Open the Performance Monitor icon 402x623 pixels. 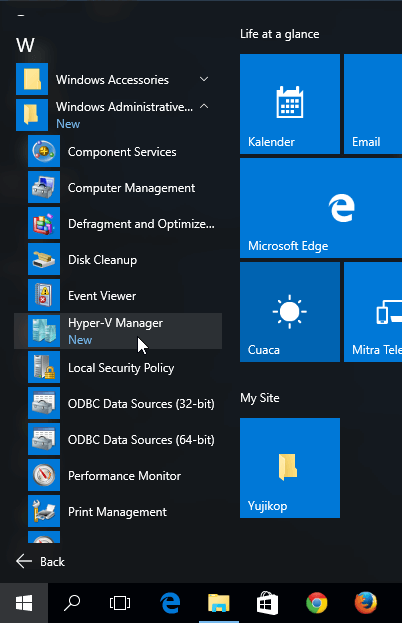(x=44, y=475)
